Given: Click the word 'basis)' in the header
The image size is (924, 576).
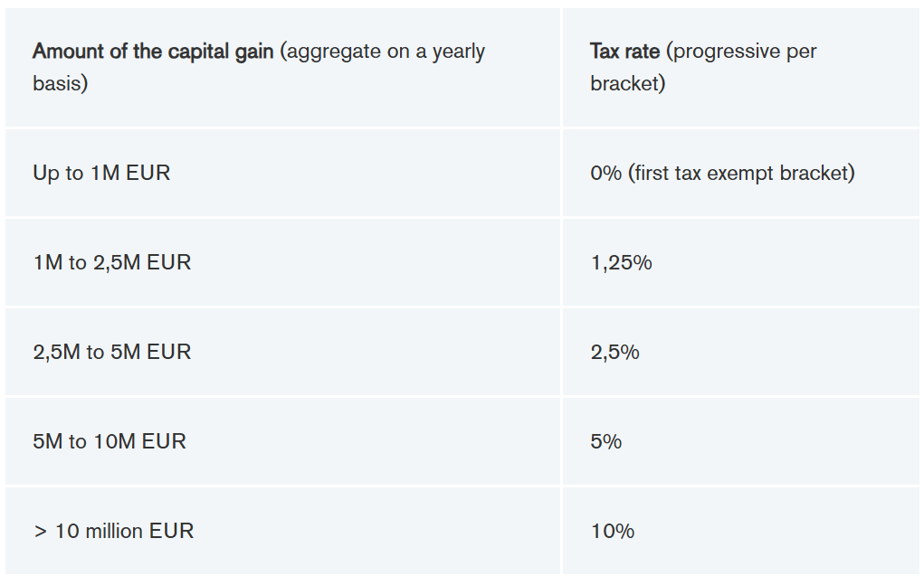Looking at the screenshot, I should [x=60, y=84].
